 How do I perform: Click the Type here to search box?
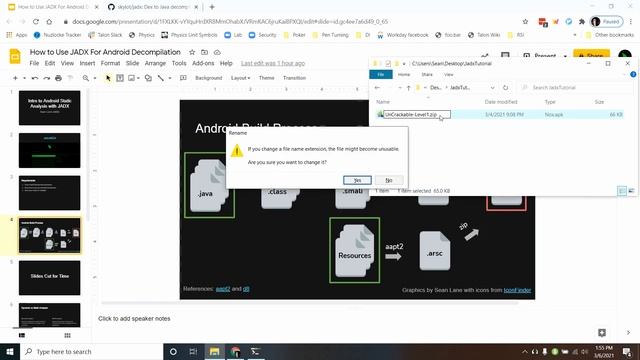(x=91, y=351)
